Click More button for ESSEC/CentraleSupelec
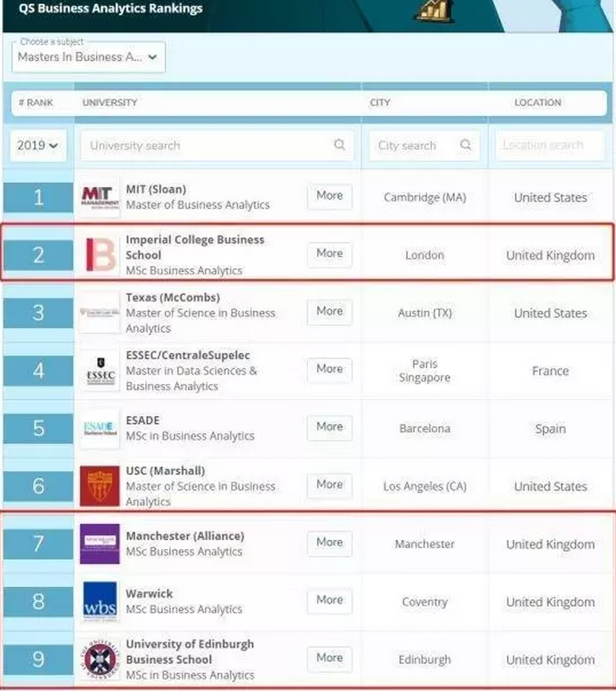Image resolution: width=616 pixels, height=691 pixels. [330, 370]
